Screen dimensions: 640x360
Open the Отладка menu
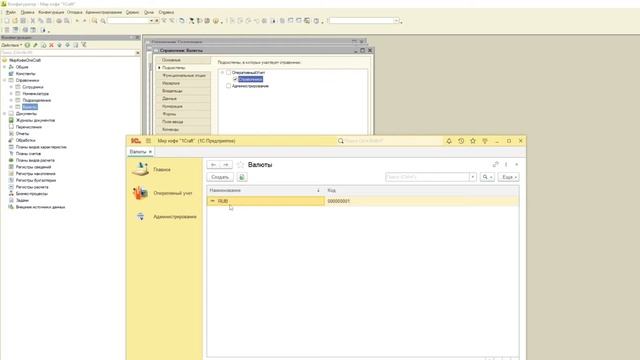coord(75,12)
